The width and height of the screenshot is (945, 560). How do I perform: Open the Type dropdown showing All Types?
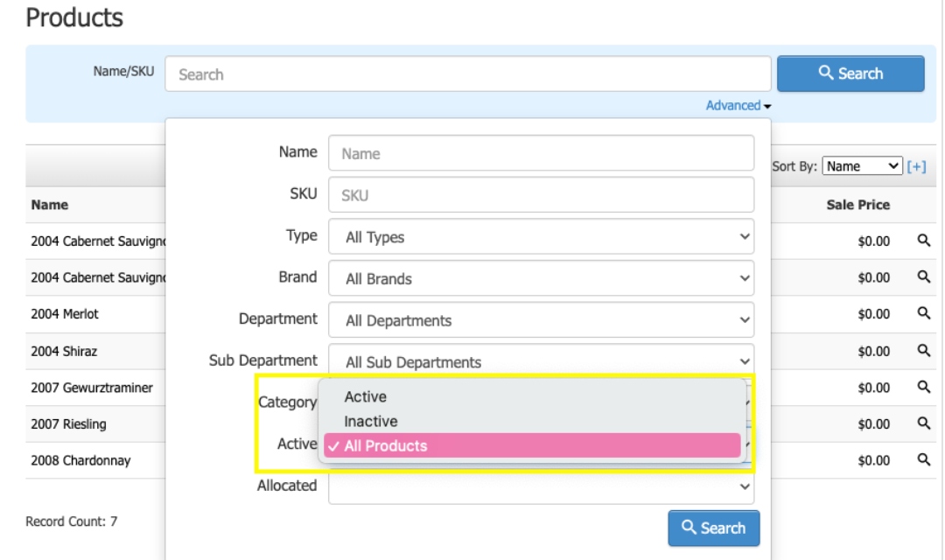pyautogui.click(x=541, y=236)
